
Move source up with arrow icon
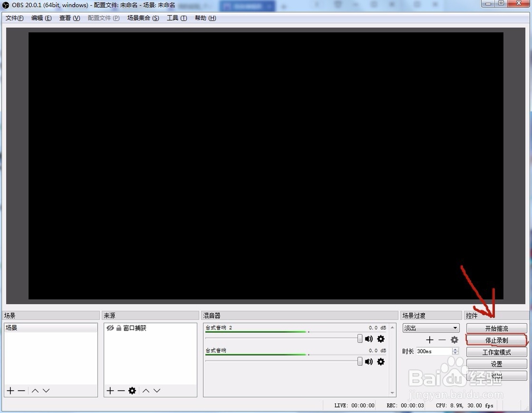tap(146, 391)
